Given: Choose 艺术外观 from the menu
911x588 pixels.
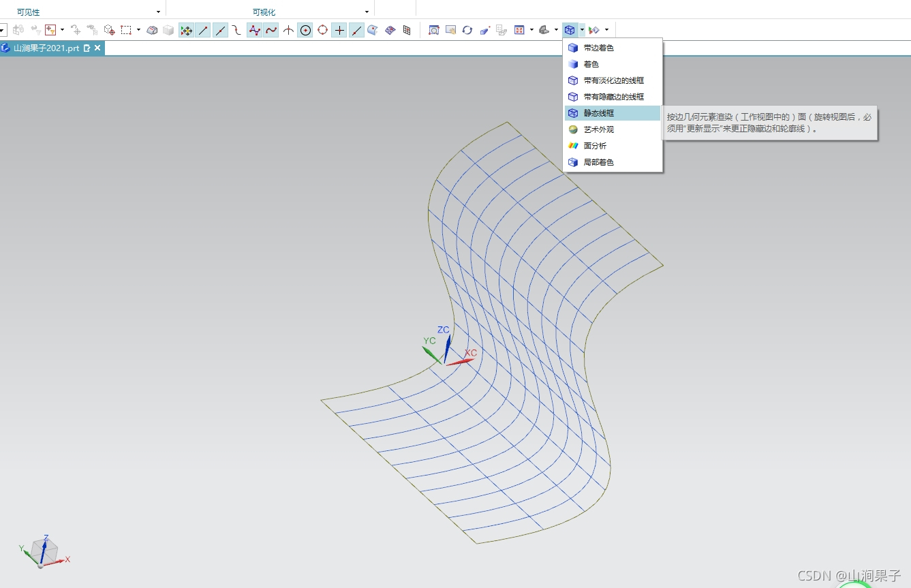Looking at the screenshot, I should click(613, 129).
